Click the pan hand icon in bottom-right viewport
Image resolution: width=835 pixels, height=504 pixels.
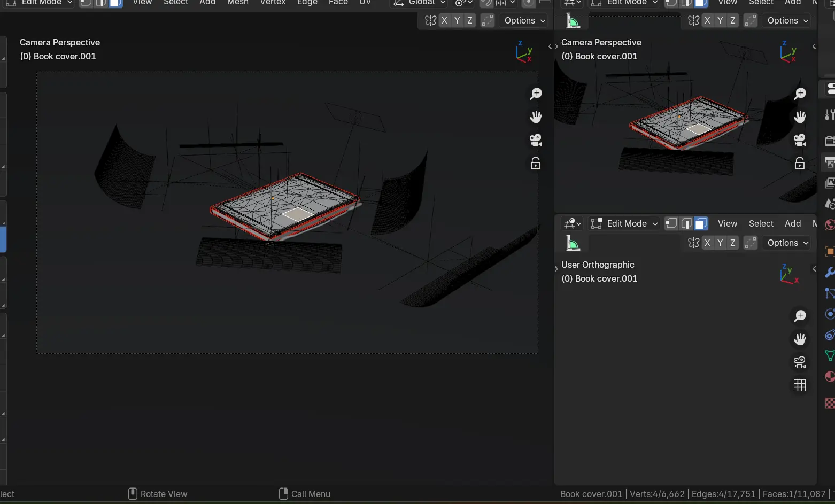click(800, 339)
